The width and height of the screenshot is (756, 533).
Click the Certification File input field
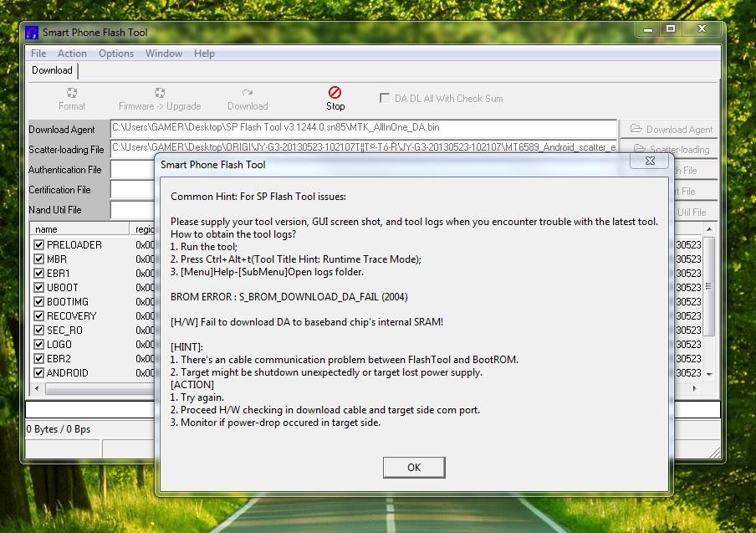133,190
